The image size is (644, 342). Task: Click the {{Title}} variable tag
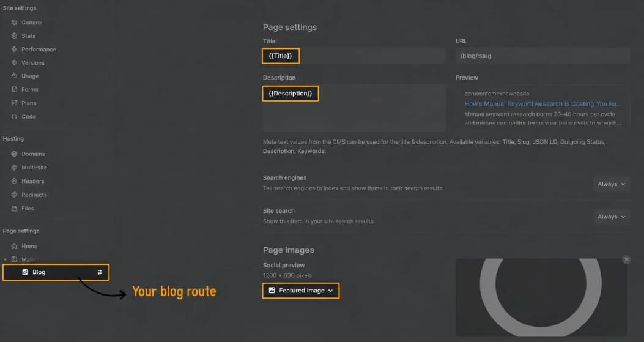pyautogui.click(x=281, y=56)
